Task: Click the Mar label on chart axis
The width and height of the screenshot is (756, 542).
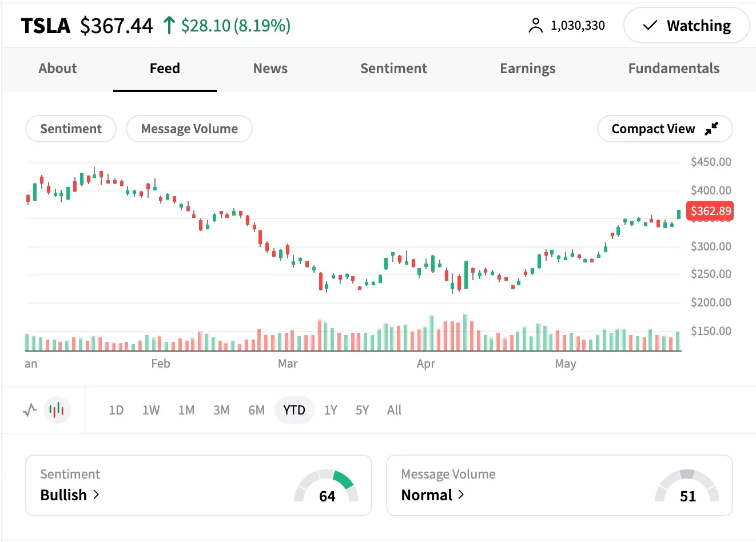Action: tap(288, 364)
